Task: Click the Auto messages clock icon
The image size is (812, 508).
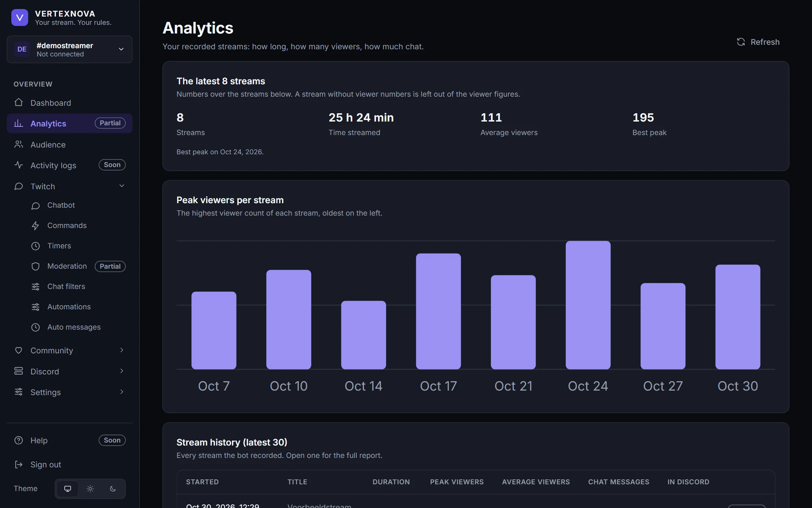Action: point(35,327)
